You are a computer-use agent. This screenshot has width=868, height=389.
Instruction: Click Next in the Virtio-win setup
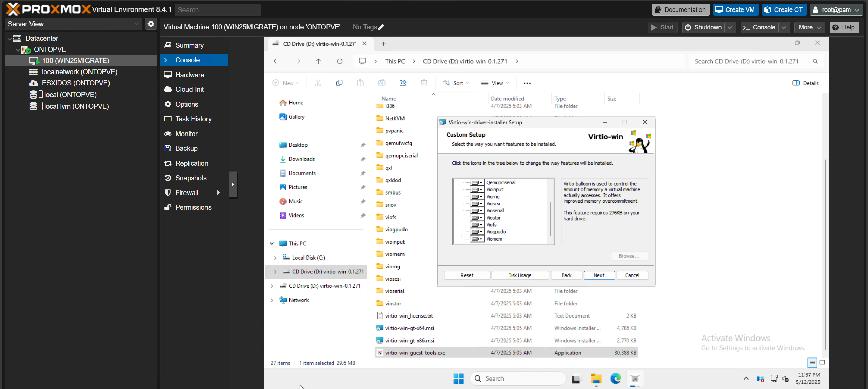[x=599, y=275]
